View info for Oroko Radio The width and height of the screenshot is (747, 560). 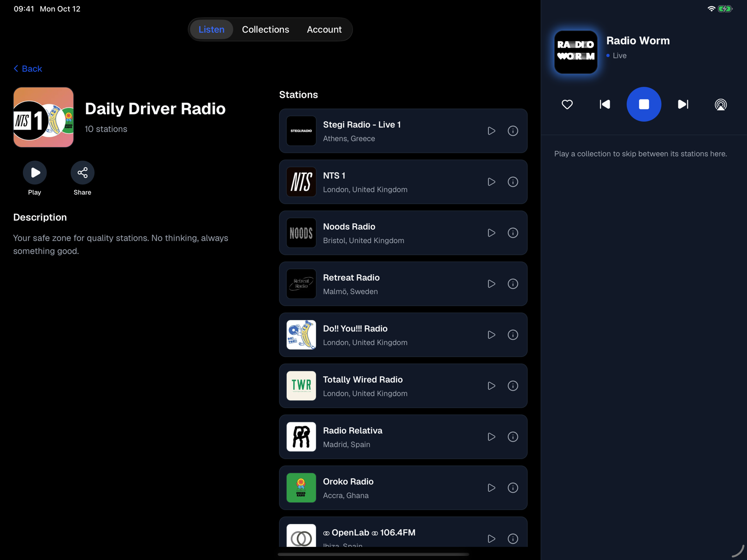[x=513, y=488]
